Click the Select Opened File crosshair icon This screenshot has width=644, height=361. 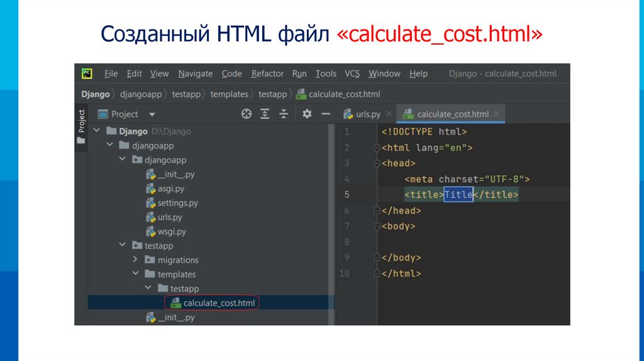pos(246,114)
